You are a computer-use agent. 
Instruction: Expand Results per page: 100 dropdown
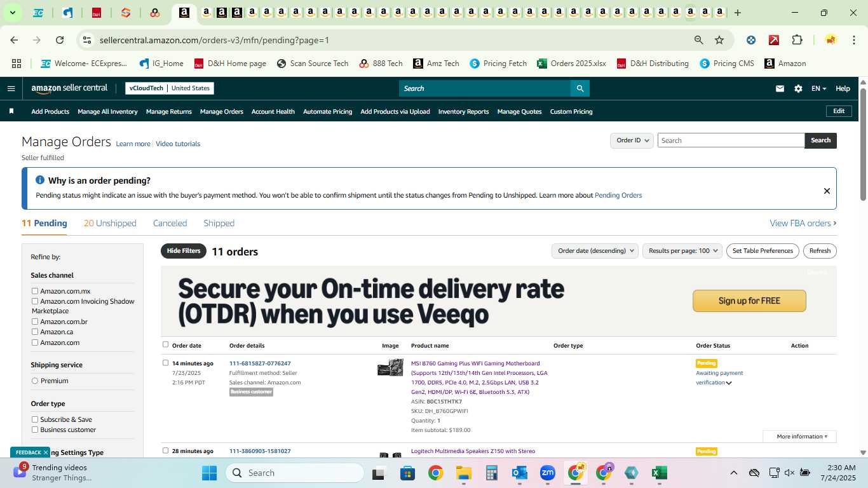(x=682, y=251)
